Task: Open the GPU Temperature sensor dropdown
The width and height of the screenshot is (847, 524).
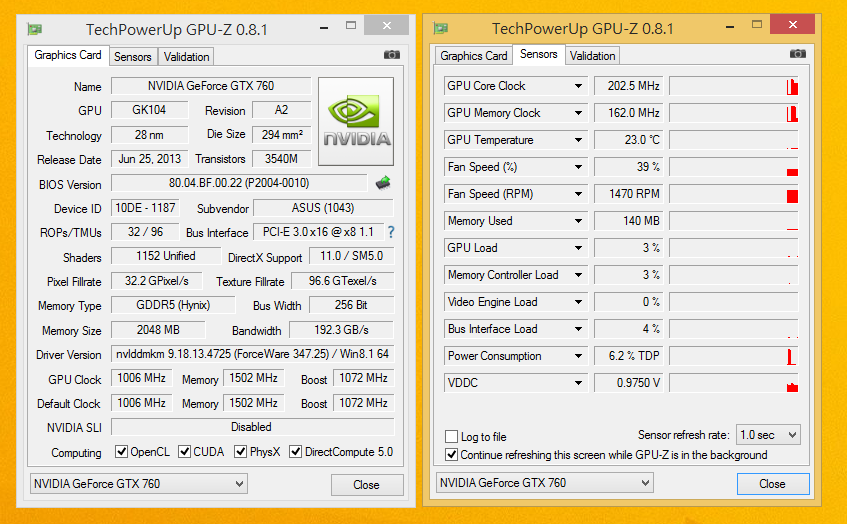Action: click(x=578, y=140)
